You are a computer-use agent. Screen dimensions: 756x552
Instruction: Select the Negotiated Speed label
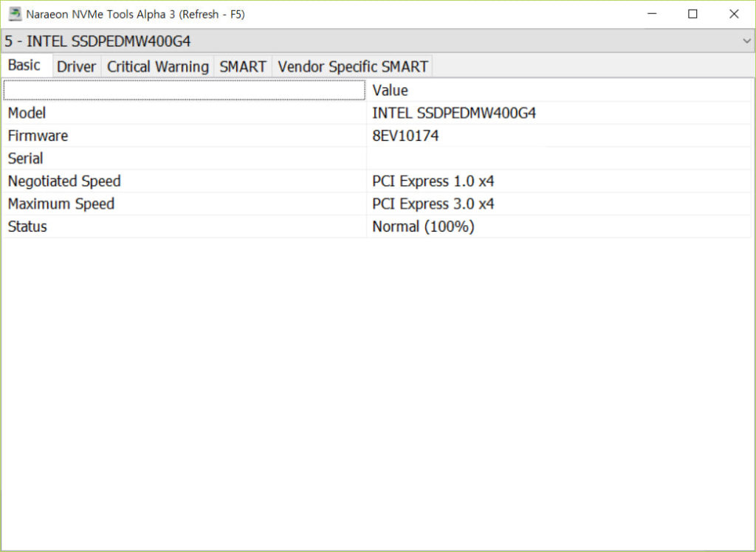(x=64, y=182)
